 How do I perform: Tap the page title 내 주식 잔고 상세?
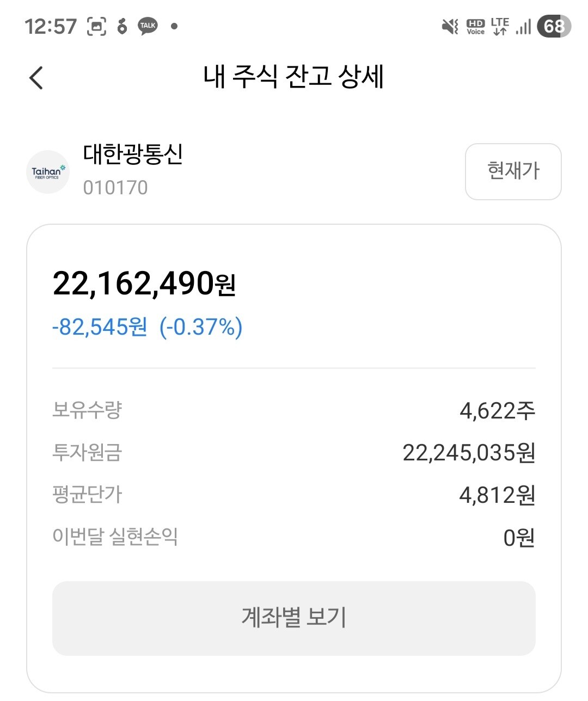(294, 76)
